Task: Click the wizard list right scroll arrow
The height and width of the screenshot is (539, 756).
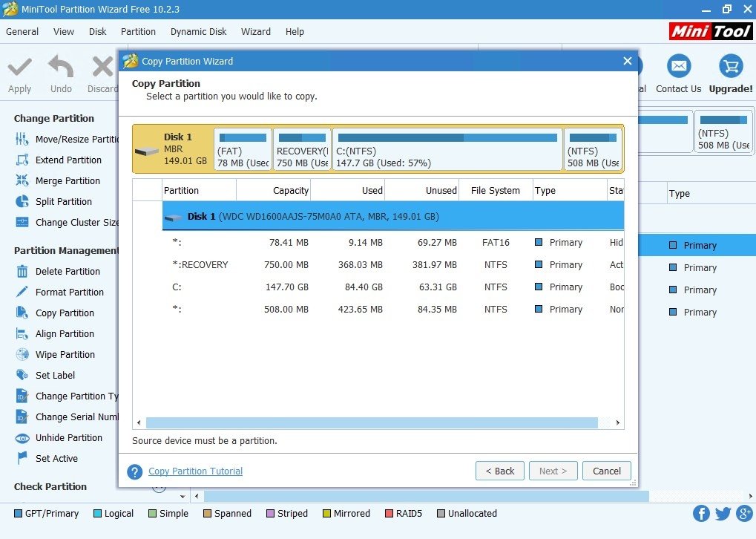Action: [x=617, y=422]
